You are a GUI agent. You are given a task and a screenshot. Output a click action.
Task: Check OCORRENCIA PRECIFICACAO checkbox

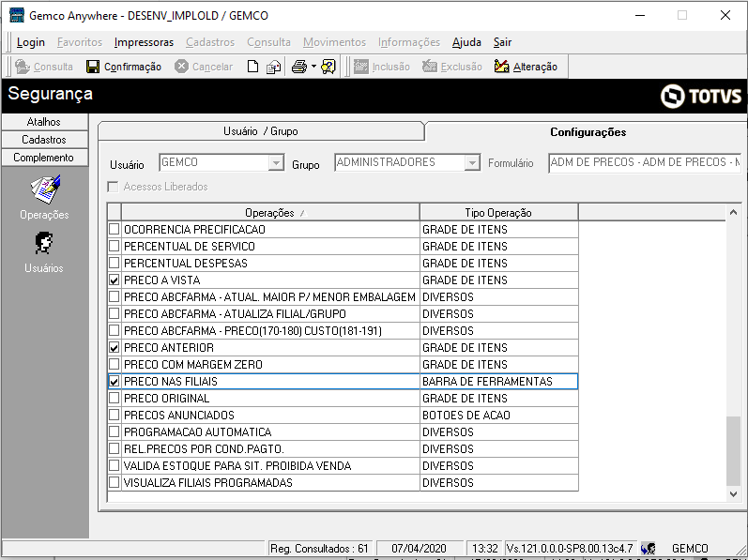114,229
